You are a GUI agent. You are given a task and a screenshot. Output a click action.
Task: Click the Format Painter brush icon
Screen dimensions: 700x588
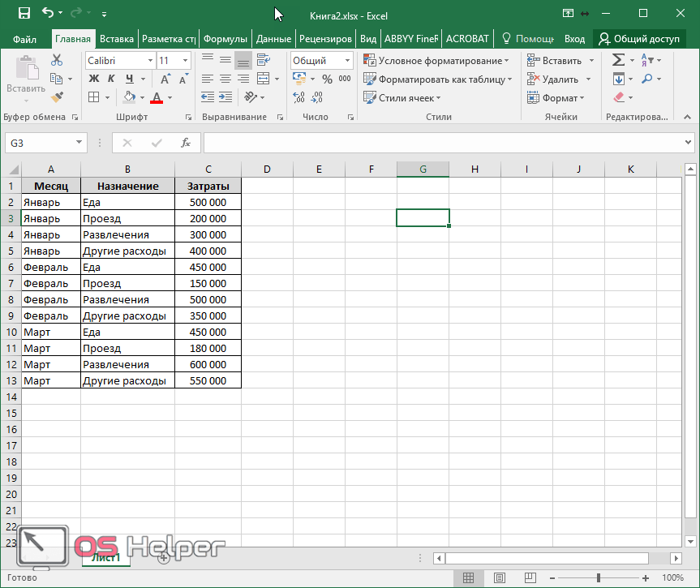tap(56, 97)
